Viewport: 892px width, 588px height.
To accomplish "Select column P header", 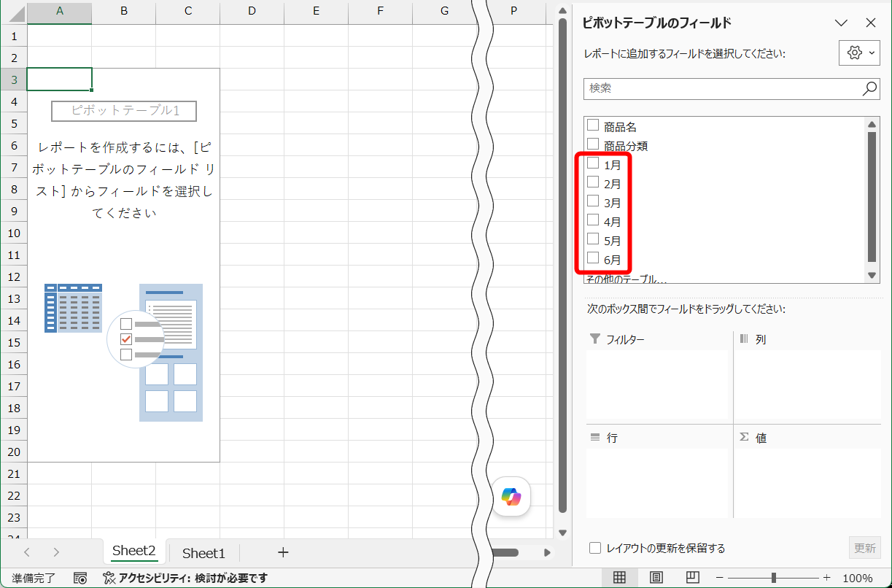I will point(514,11).
